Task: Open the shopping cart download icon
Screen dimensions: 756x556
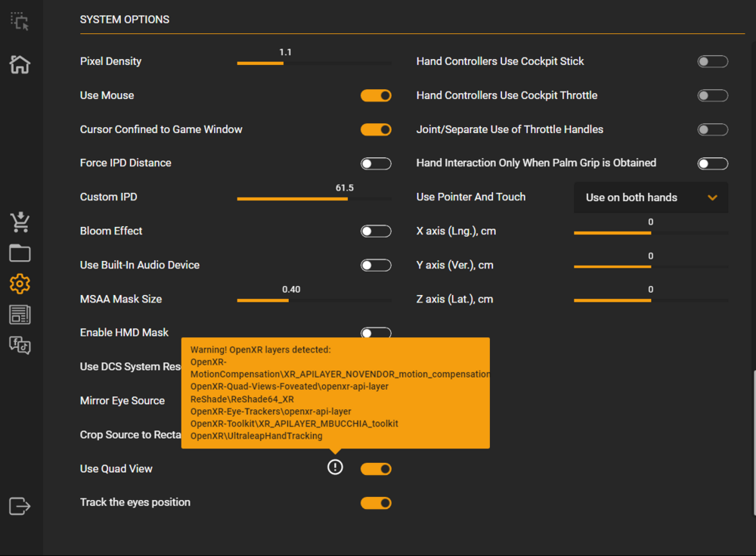Action: click(x=20, y=222)
